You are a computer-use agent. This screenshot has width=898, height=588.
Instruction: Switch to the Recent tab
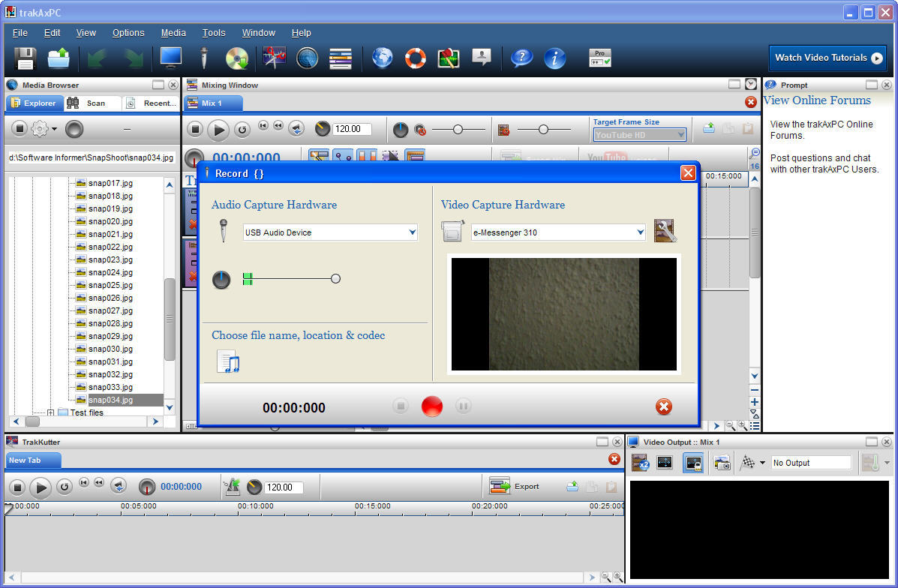[x=152, y=103]
